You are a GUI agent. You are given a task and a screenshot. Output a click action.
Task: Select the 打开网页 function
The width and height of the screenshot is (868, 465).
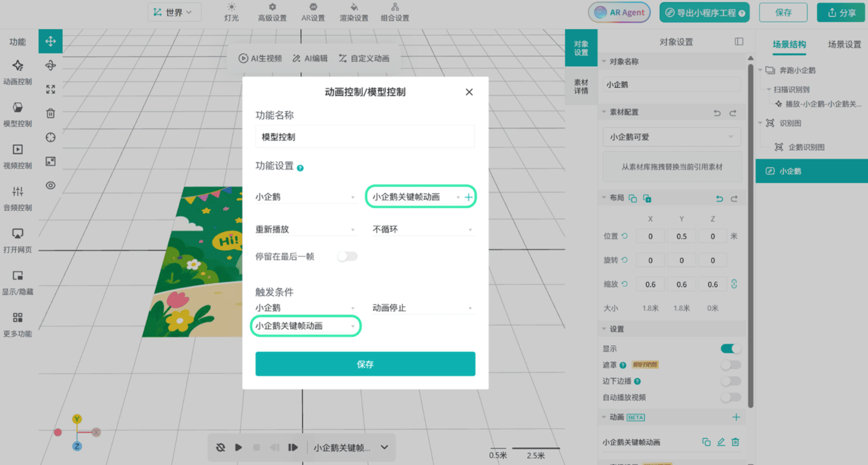pos(18,240)
